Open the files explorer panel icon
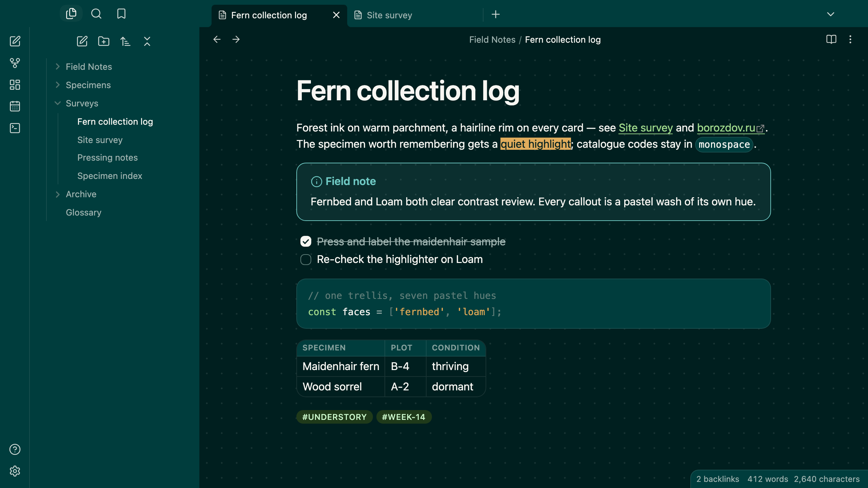 [71, 14]
